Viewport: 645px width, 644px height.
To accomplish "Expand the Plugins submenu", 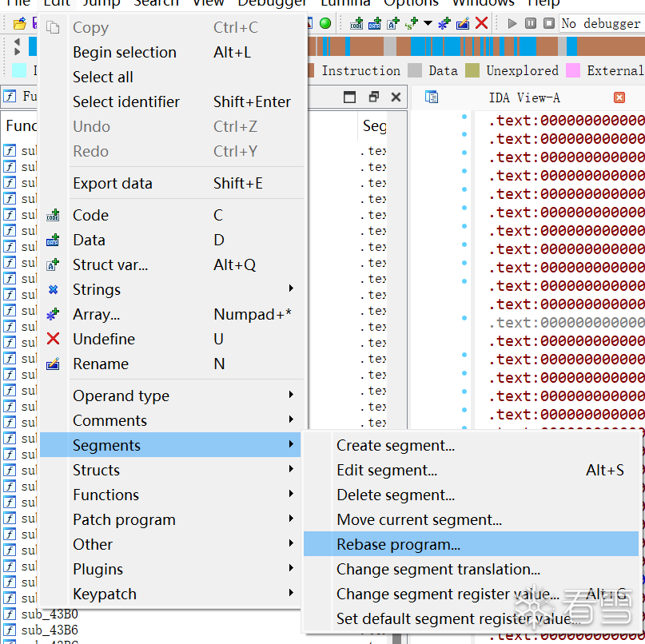I will (172, 569).
